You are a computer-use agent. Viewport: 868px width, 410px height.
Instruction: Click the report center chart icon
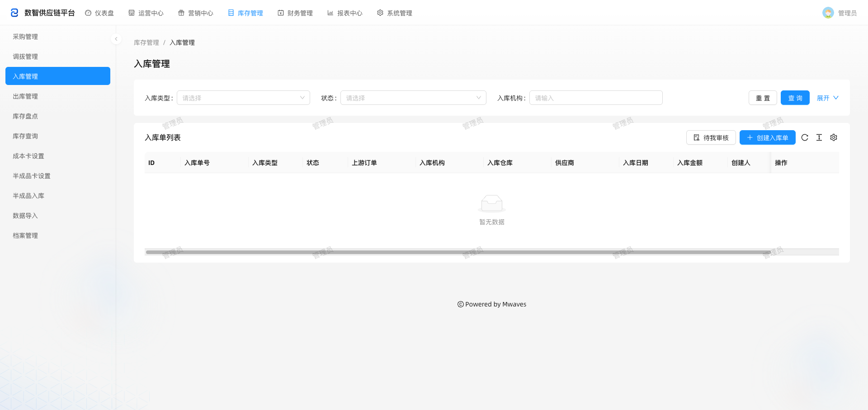[330, 13]
